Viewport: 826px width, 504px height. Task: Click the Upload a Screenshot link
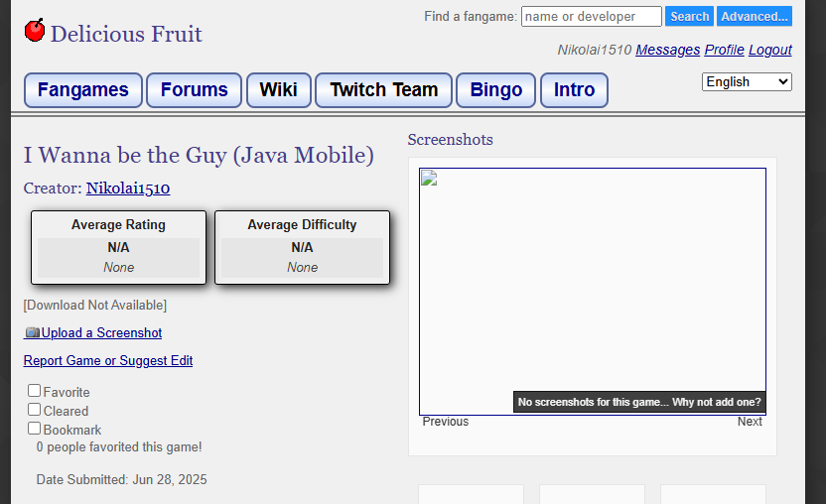101,332
